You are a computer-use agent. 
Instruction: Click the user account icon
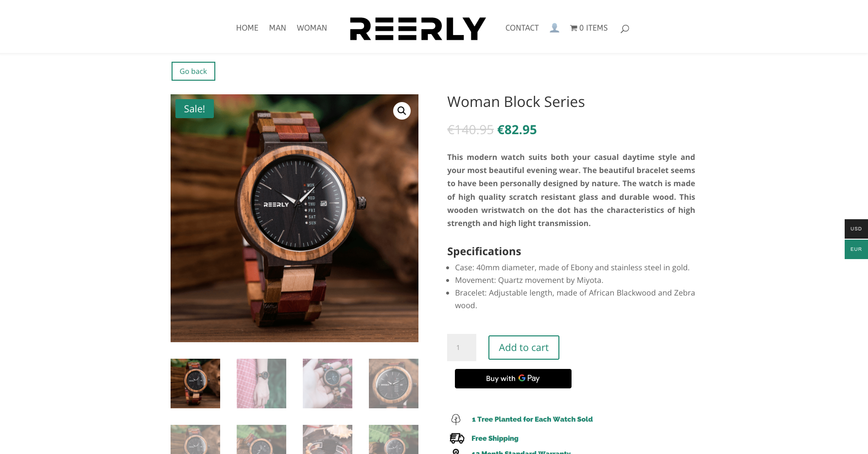click(x=554, y=28)
